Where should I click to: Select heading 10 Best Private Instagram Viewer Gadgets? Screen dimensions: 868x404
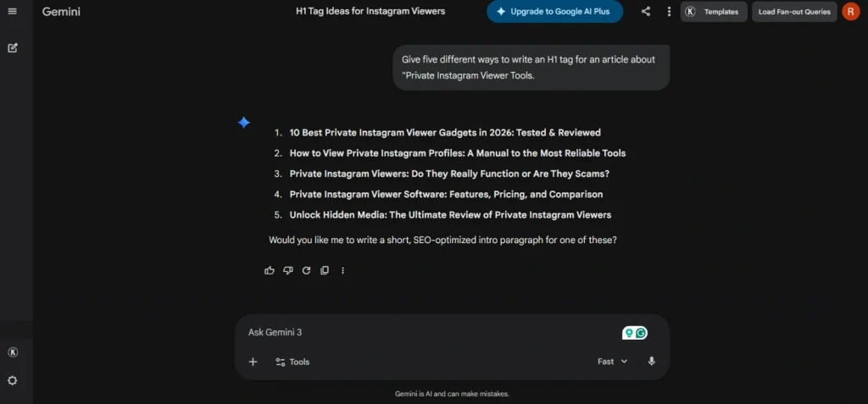point(445,133)
